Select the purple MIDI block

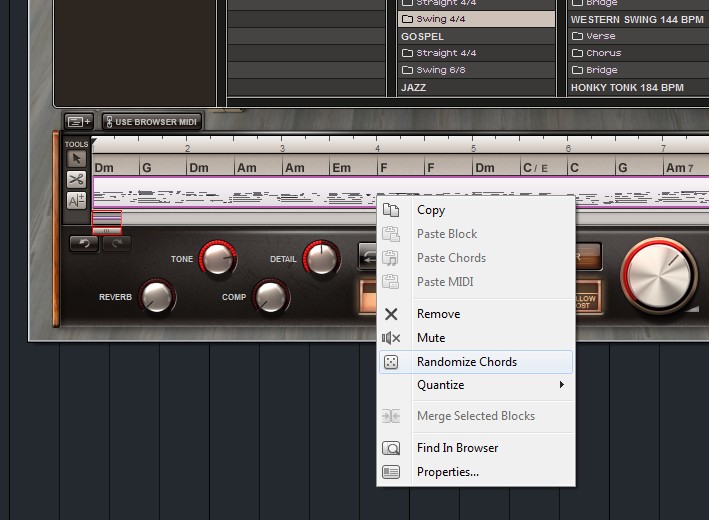401,193
